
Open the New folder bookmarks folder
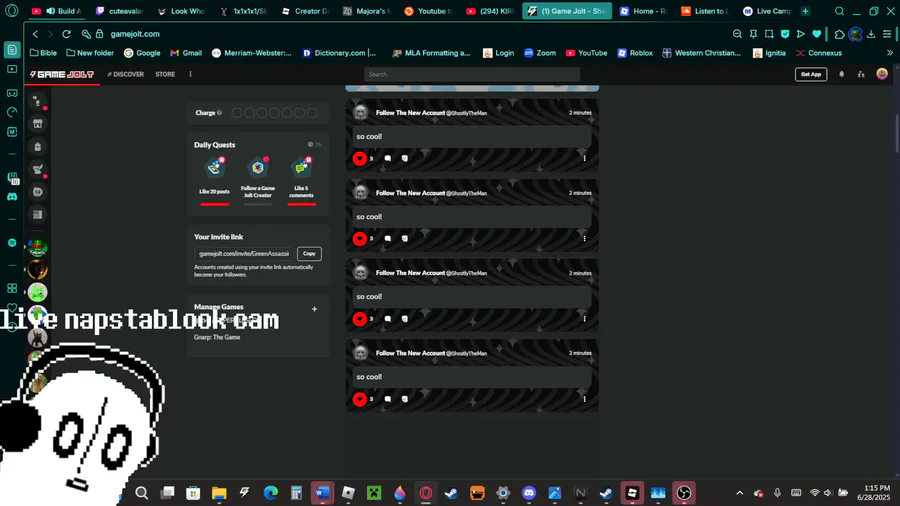(x=90, y=53)
